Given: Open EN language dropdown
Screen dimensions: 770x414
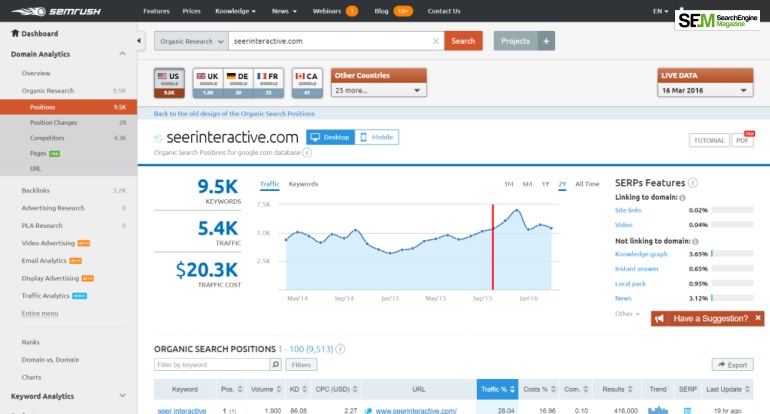Looking at the screenshot, I should (x=660, y=11).
